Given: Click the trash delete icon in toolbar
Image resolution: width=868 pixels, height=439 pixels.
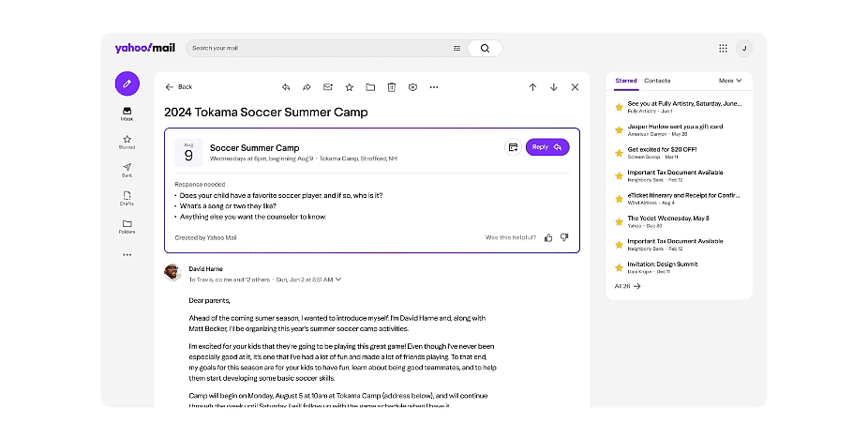Looking at the screenshot, I should coord(392,87).
